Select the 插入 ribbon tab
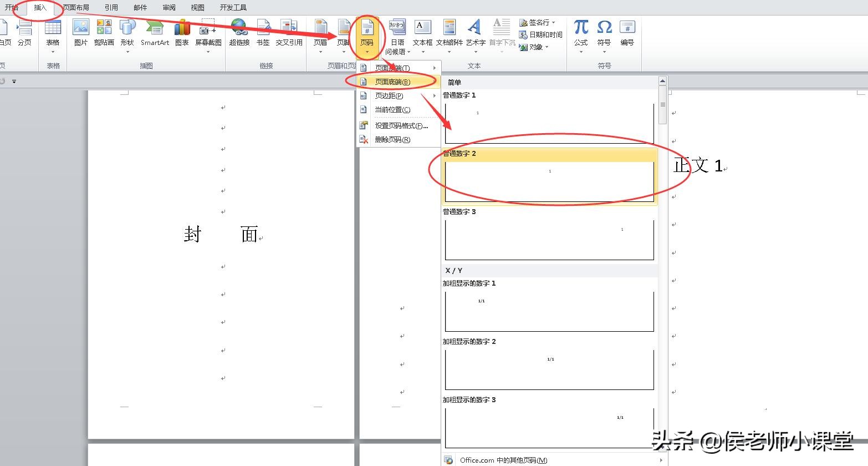Viewport: 868px width, 466px height. (40, 8)
